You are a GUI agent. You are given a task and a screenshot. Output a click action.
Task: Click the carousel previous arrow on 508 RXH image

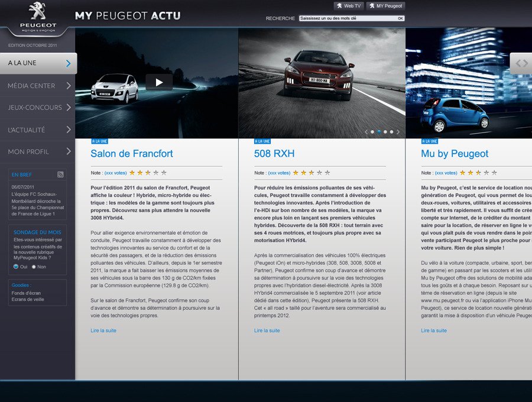pos(366,132)
